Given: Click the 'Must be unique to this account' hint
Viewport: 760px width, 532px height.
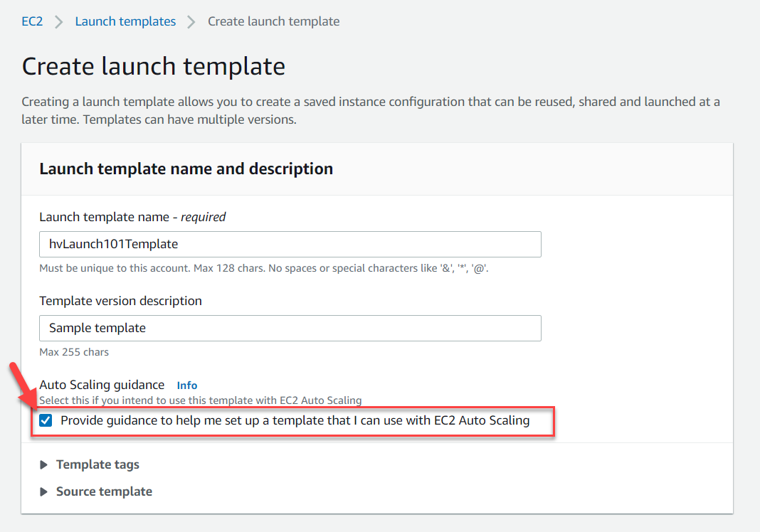Looking at the screenshot, I should coord(264,268).
